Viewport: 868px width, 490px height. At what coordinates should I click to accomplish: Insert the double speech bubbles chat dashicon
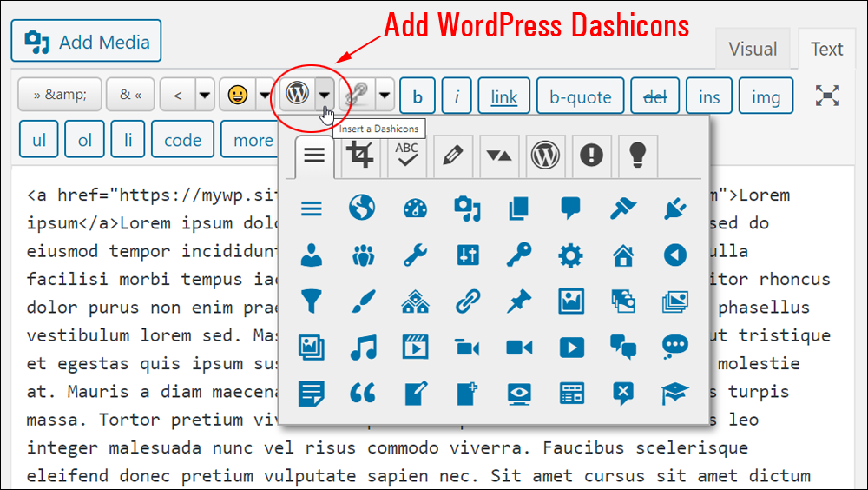coord(623,348)
